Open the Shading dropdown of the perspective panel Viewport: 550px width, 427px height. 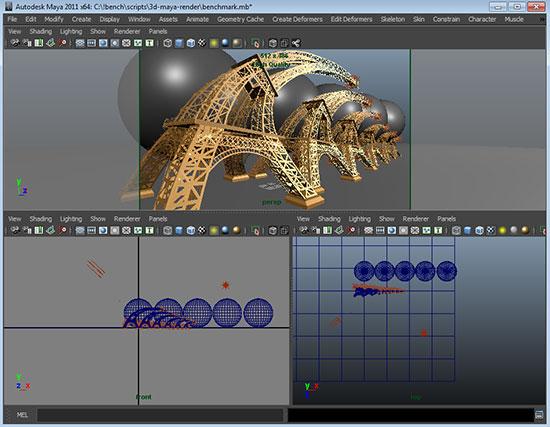(41, 32)
